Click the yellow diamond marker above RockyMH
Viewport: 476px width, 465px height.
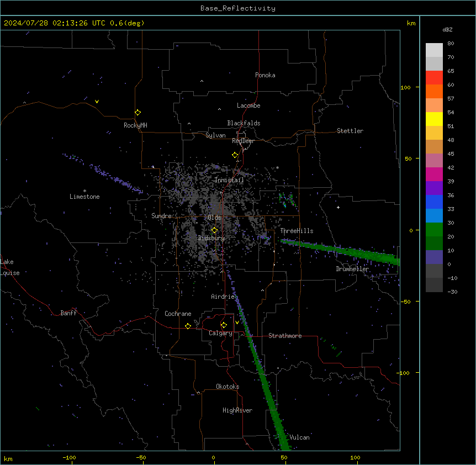pos(138,113)
